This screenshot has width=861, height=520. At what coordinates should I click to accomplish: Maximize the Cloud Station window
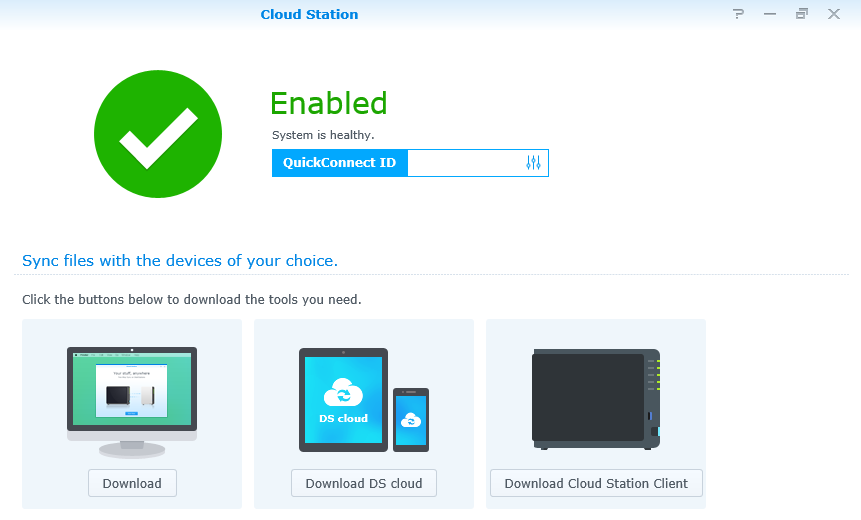802,14
